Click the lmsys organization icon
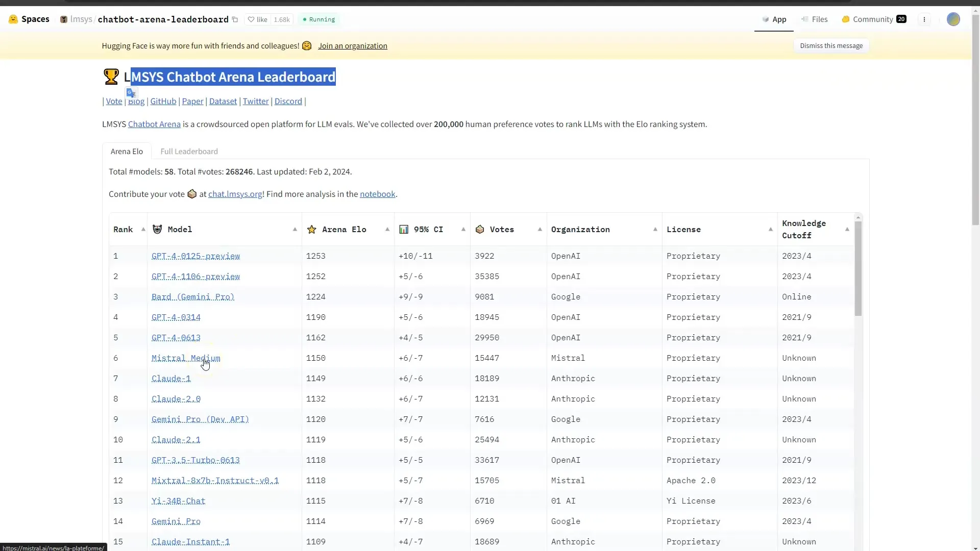Viewport: 980px width, 551px height. click(x=63, y=19)
